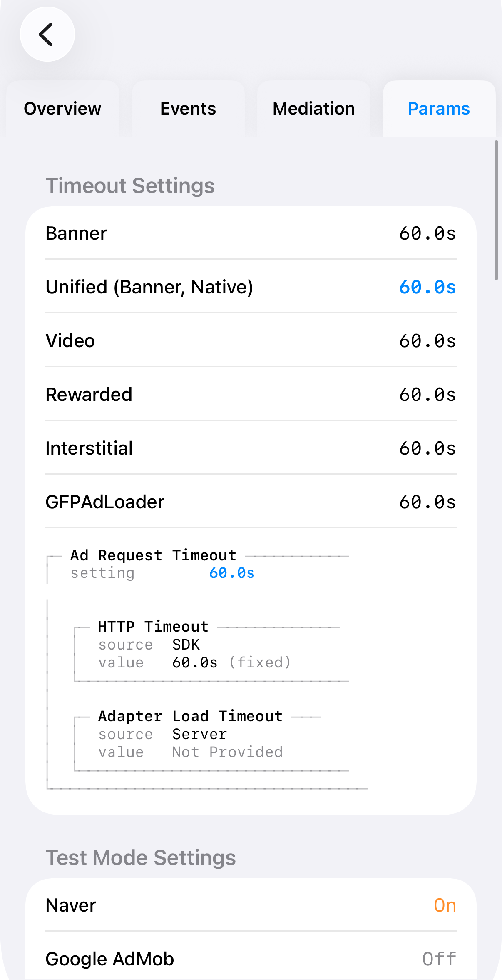Select the Mediation tab
502x980 pixels.
[x=313, y=109]
